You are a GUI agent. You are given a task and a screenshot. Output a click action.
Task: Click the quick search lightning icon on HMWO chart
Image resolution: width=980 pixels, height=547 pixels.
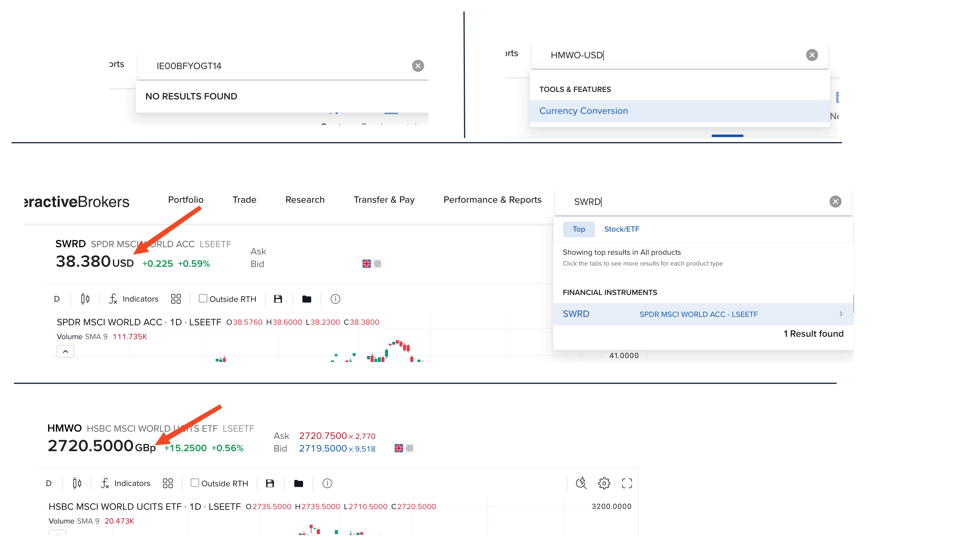click(581, 484)
